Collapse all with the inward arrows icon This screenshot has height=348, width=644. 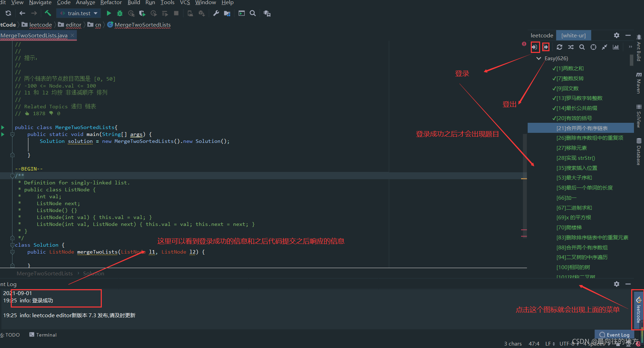(x=605, y=47)
